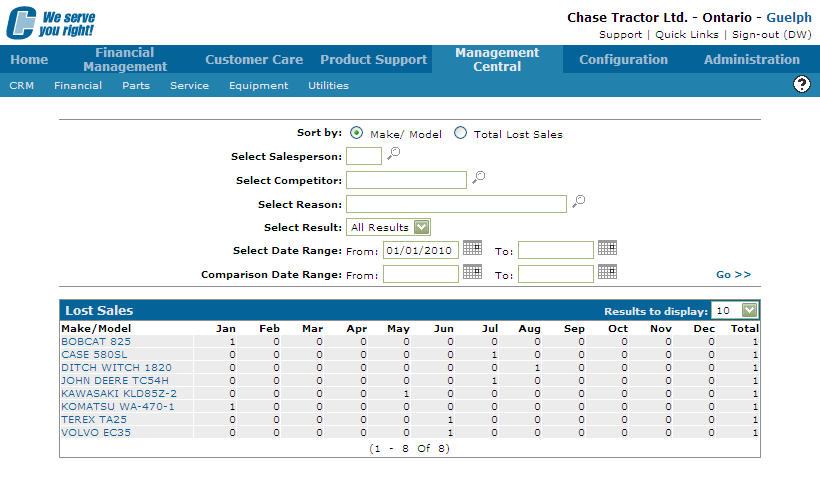Click the Select Competitor input field

click(x=406, y=180)
